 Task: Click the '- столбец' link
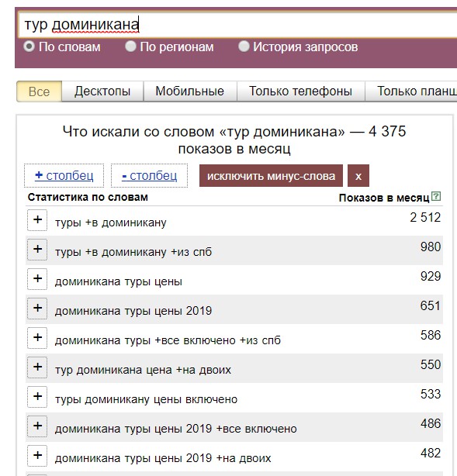(x=149, y=175)
